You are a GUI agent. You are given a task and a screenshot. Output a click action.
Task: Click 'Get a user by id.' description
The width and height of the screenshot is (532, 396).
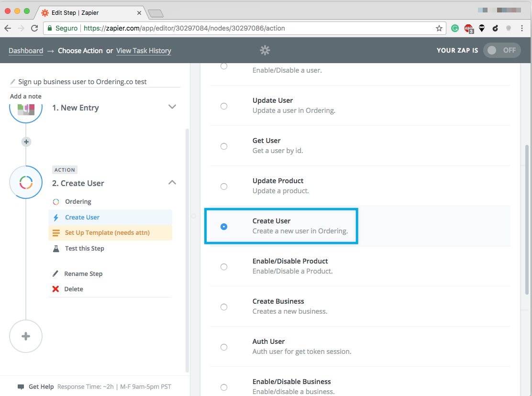pyautogui.click(x=277, y=151)
